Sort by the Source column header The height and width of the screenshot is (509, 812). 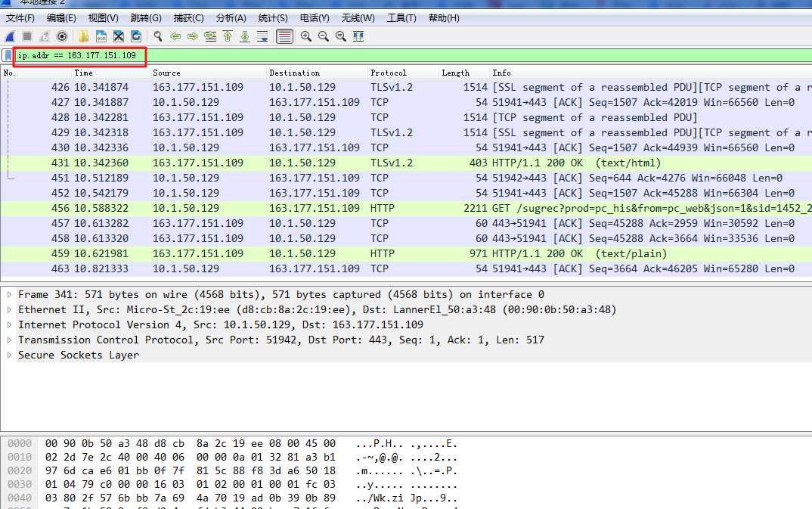coord(208,73)
